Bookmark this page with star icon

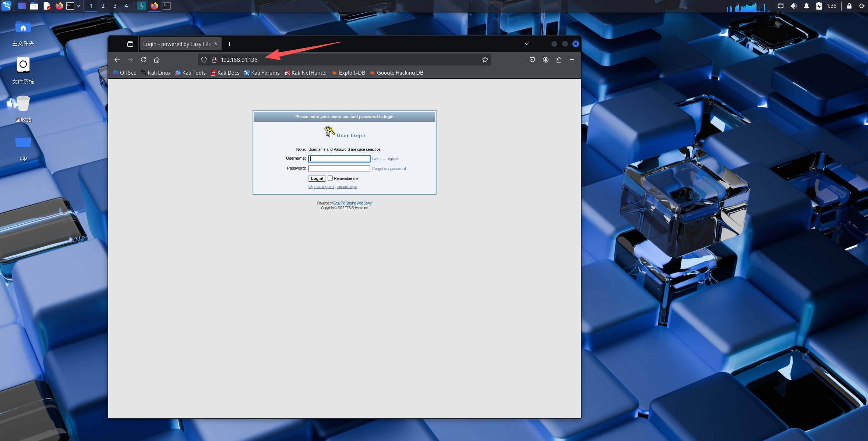[485, 60]
